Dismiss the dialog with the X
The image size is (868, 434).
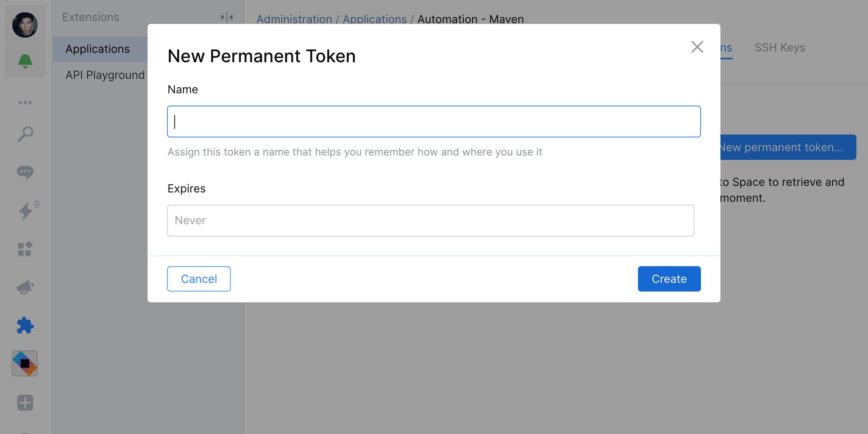(697, 47)
